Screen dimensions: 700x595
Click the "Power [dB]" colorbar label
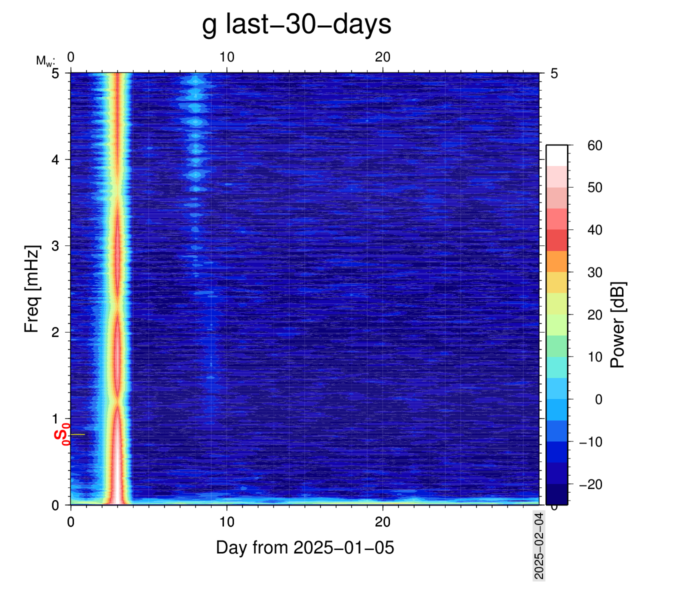pos(618,325)
